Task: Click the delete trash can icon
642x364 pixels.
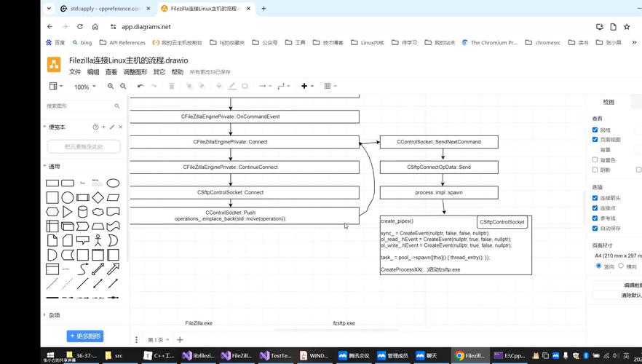Action: tap(172, 86)
